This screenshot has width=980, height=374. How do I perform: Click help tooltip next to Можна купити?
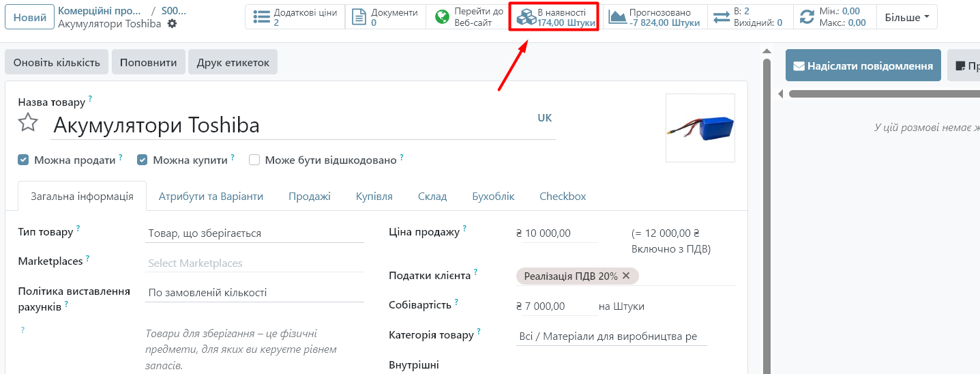[233, 157]
